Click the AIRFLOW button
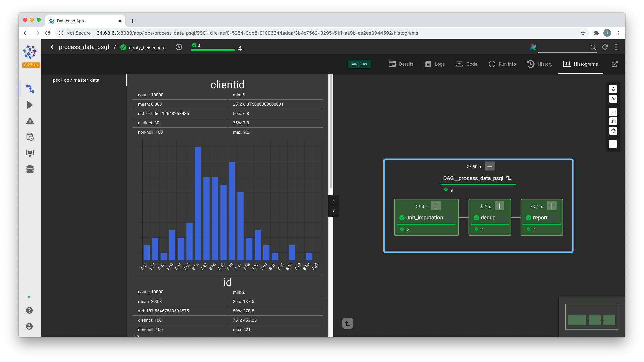The image size is (644, 362). (359, 64)
